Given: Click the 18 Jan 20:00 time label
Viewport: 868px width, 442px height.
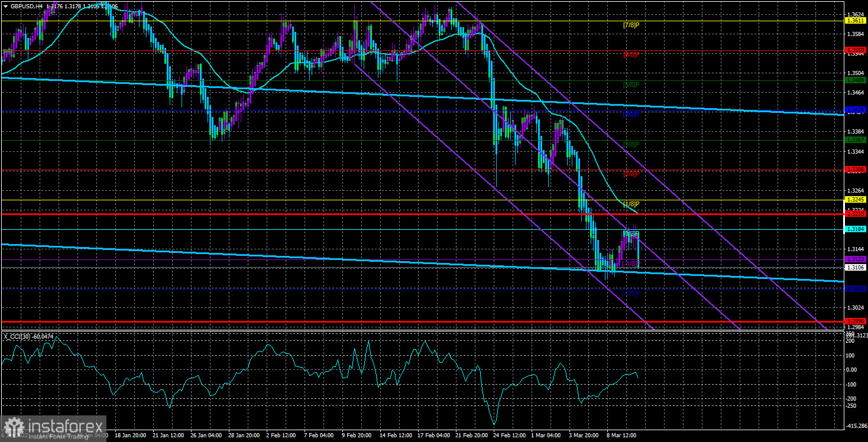Looking at the screenshot, I should point(131,435).
